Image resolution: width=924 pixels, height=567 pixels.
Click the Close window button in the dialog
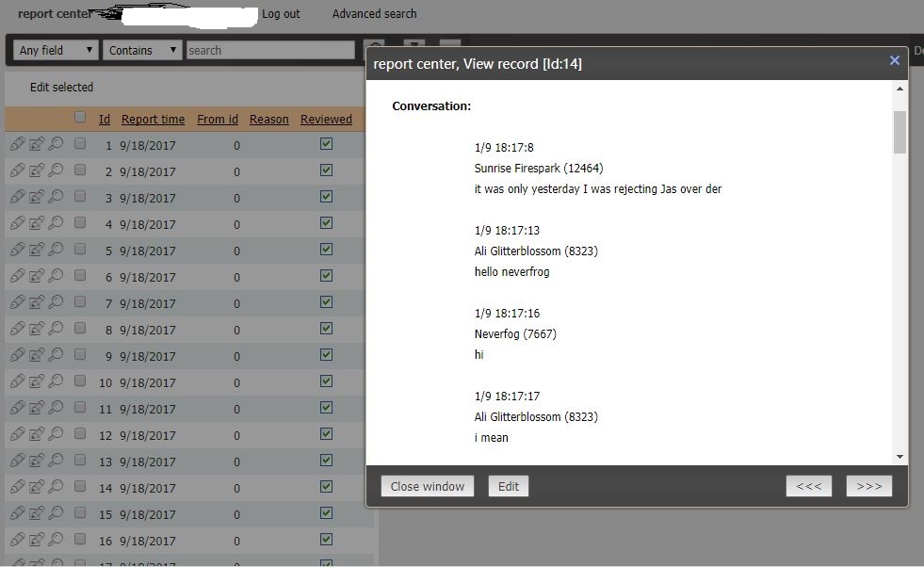[x=427, y=486]
